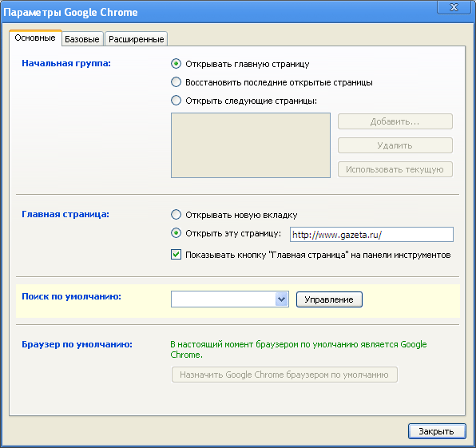
Task: Click the green default browser status text
Action: (299, 349)
